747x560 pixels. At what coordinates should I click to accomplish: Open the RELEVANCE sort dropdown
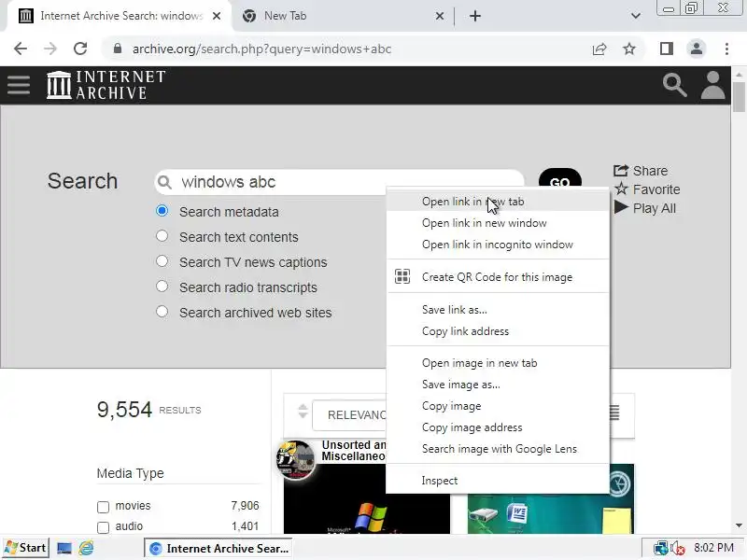click(x=349, y=415)
